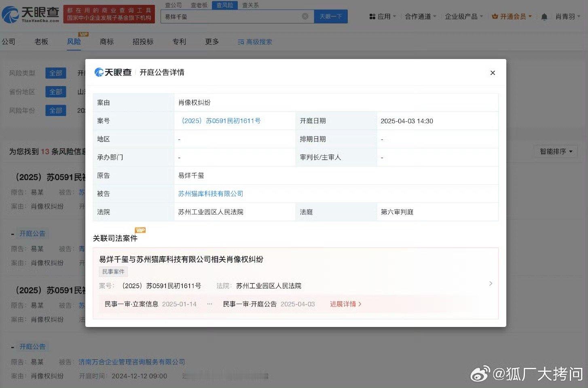Click the banner ad 都在用的商业查询工具
Viewport: 588px width, 388px height.
click(x=109, y=14)
